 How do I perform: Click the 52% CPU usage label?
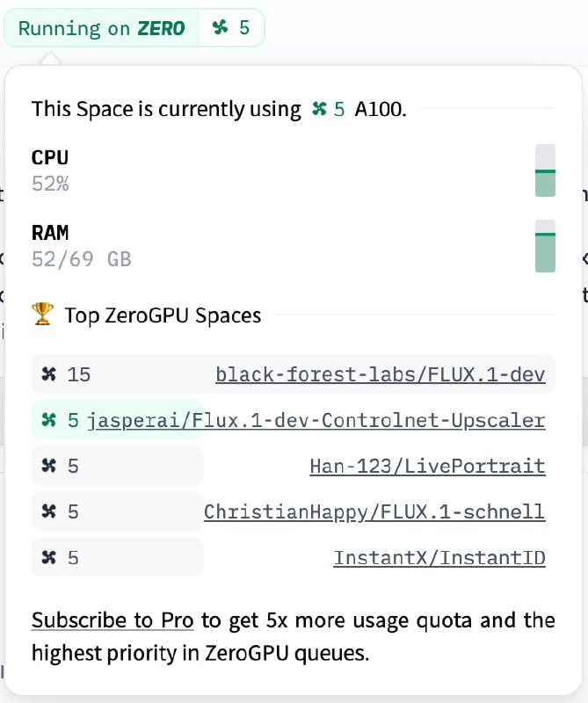click(x=50, y=183)
